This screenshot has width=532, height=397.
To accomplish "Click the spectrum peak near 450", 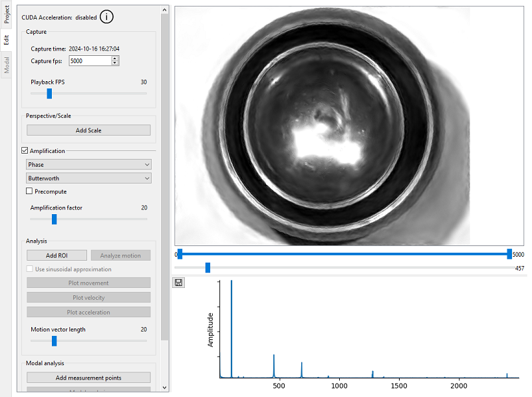I will [274, 366].
